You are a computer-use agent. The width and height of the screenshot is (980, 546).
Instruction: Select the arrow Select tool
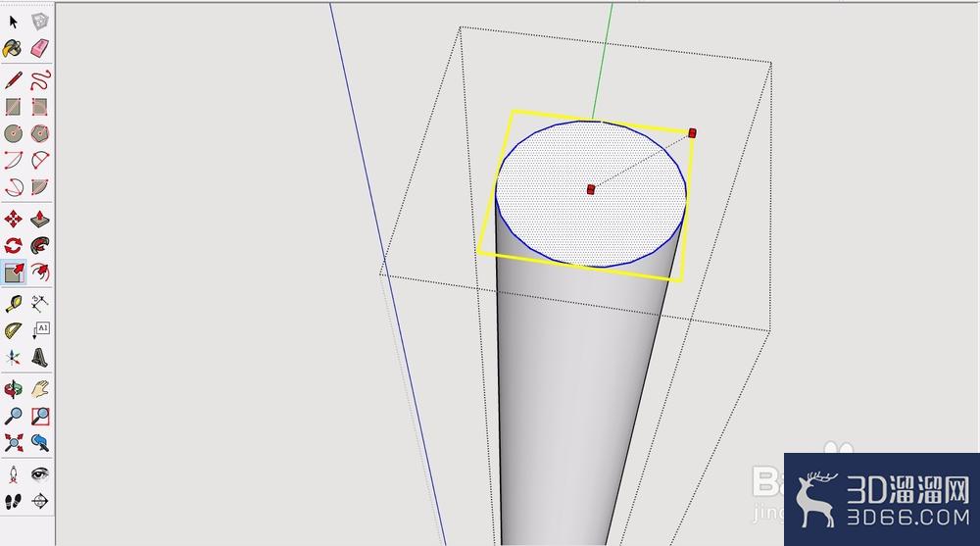click(x=13, y=23)
